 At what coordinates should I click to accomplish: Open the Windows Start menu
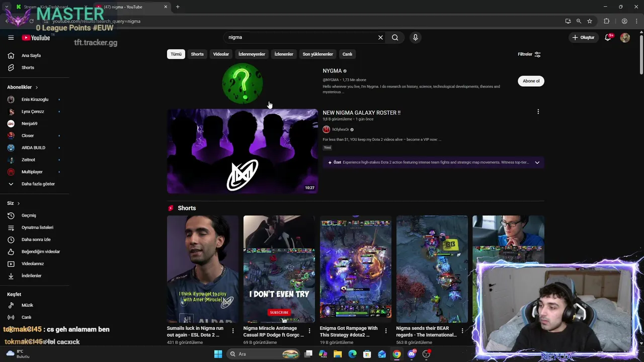tap(218, 354)
